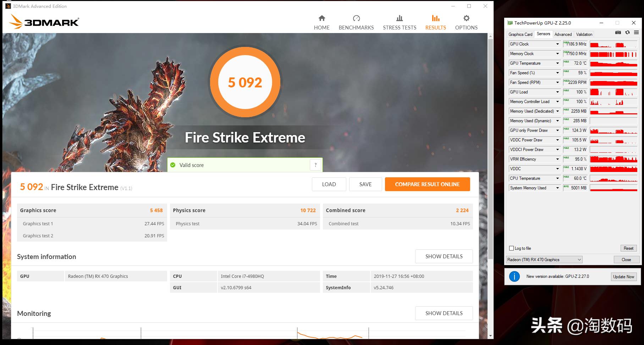Expand the GPU Clock sensor dropdown
This screenshot has width=644, height=345.
(x=557, y=44)
